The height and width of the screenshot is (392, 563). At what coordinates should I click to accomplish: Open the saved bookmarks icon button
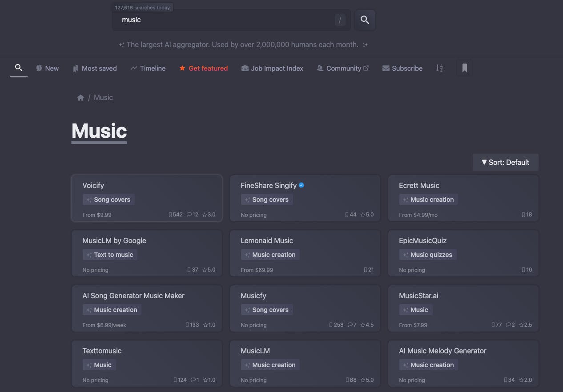465,68
